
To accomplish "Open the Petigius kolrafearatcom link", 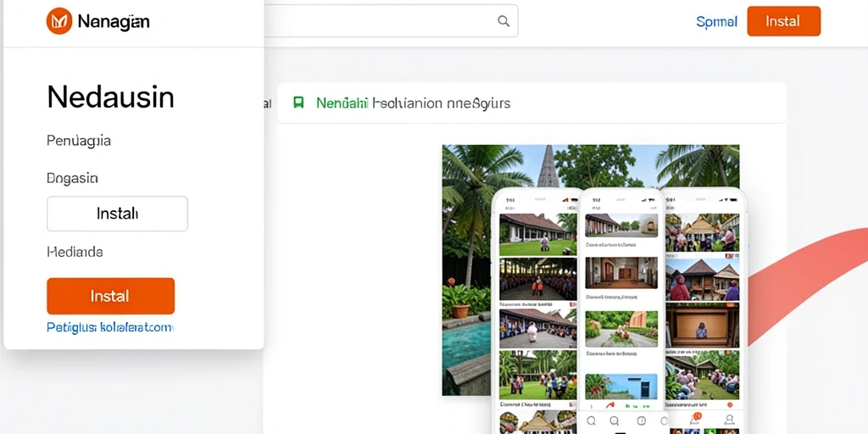I will coord(110,327).
